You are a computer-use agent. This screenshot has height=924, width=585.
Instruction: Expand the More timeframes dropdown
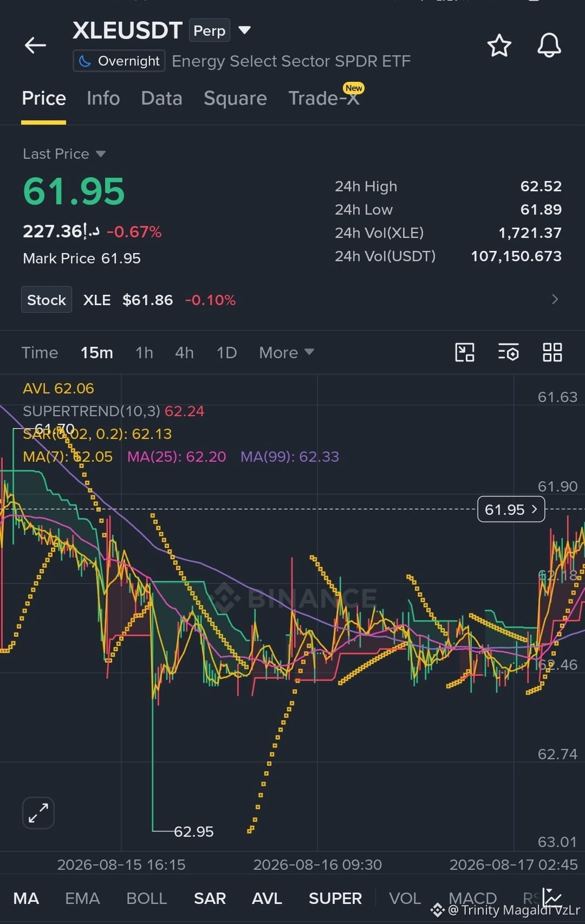click(286, 353)
